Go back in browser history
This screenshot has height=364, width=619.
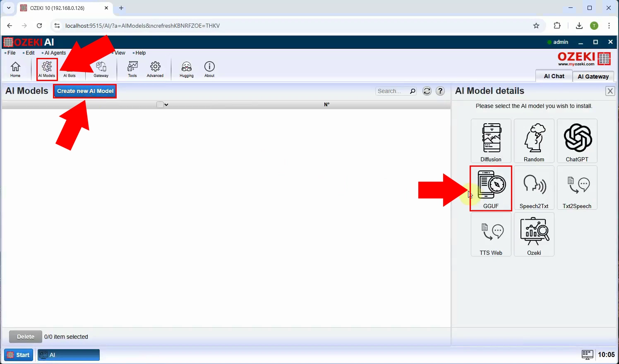tap(10, 26)
